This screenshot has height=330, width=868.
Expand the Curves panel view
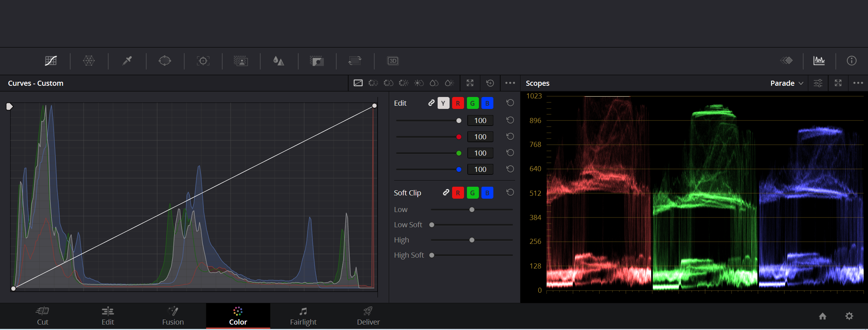tap(470, 83)
